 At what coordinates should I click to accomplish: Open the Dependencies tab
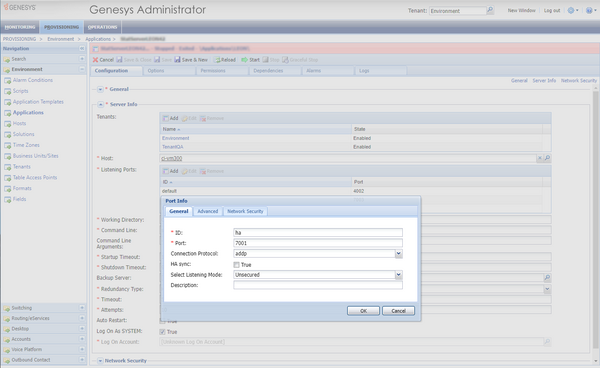[275, 71]
